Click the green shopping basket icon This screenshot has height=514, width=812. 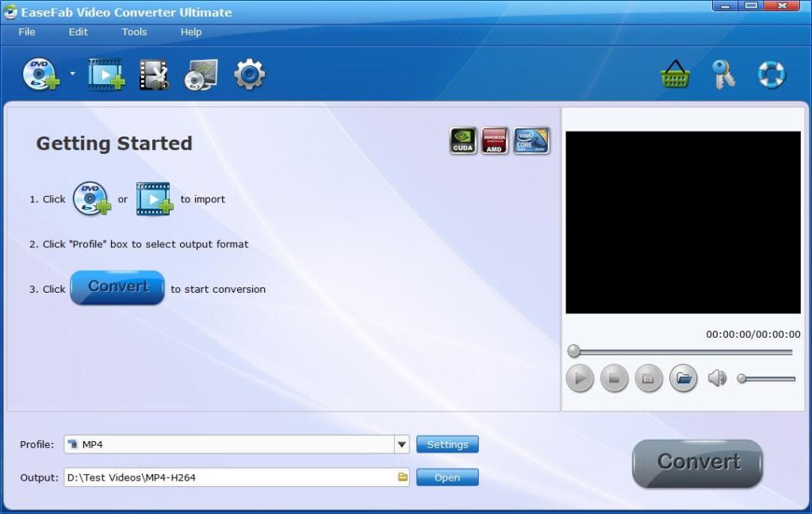676,74
